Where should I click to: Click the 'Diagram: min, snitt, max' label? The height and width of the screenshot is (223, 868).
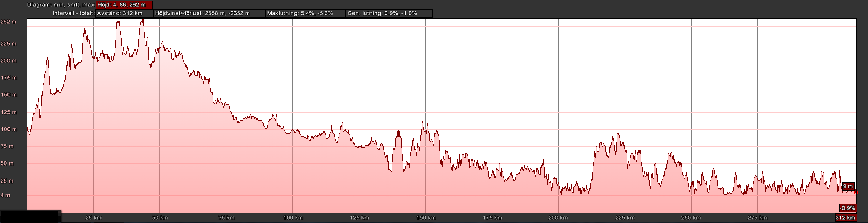(x=60, y=5)
